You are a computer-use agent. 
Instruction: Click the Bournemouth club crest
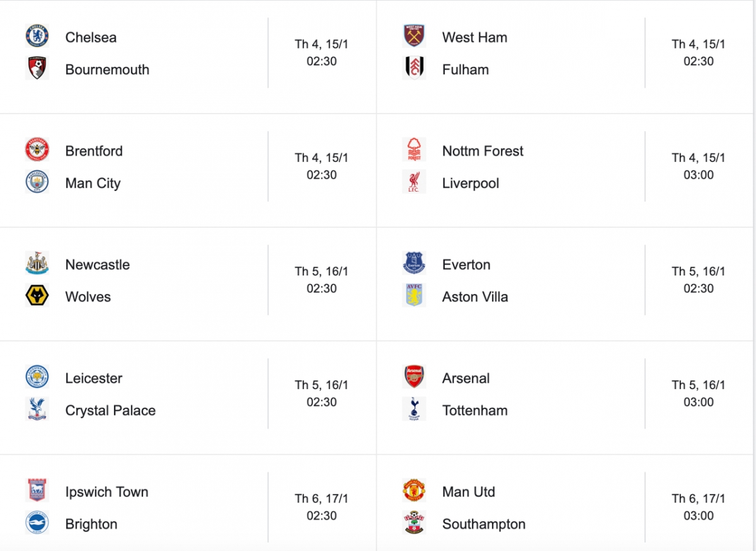pos(37,68)
